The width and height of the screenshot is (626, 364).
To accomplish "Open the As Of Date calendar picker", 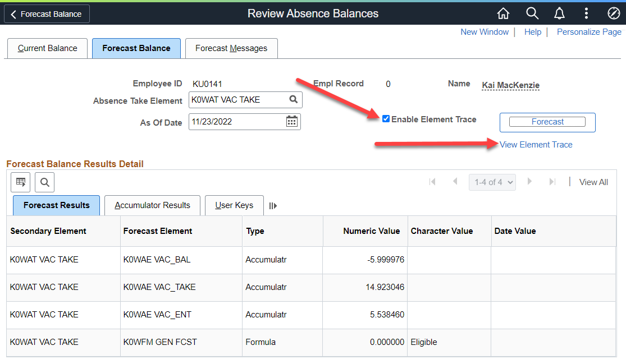I will coord(291,122).
